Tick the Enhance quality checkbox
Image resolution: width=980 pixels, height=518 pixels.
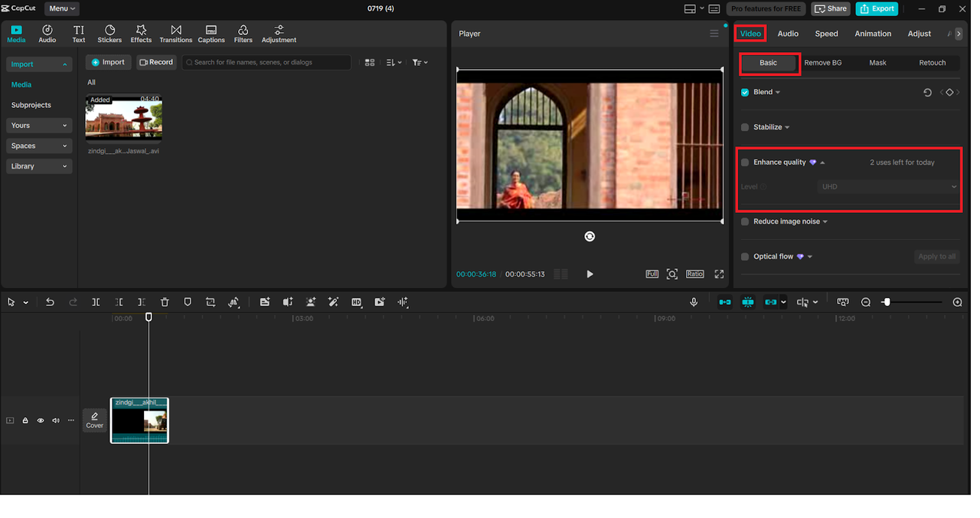745,162
